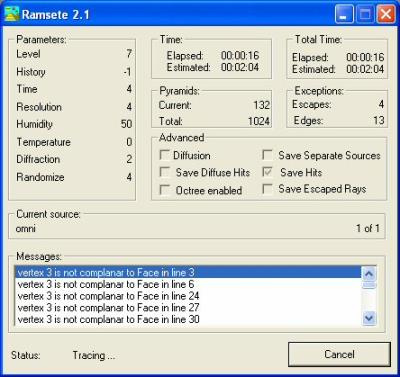
Task: Click the Humidity value 50
Action: click(x=126, y=124)
